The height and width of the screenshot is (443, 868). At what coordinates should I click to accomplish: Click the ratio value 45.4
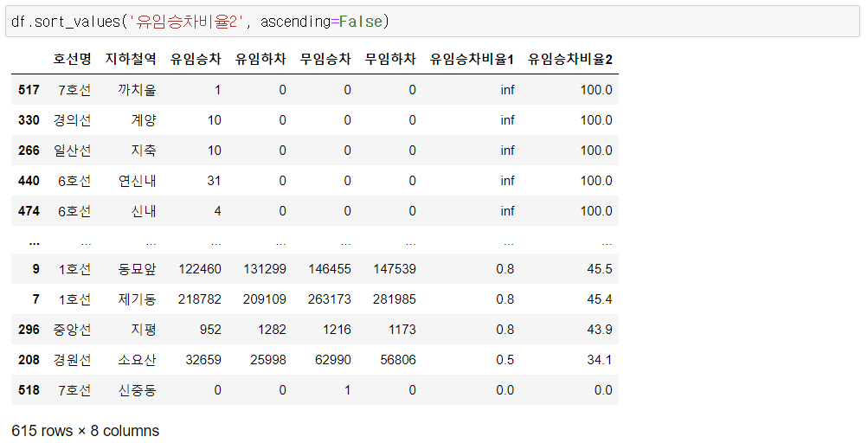tap(600, 299)
